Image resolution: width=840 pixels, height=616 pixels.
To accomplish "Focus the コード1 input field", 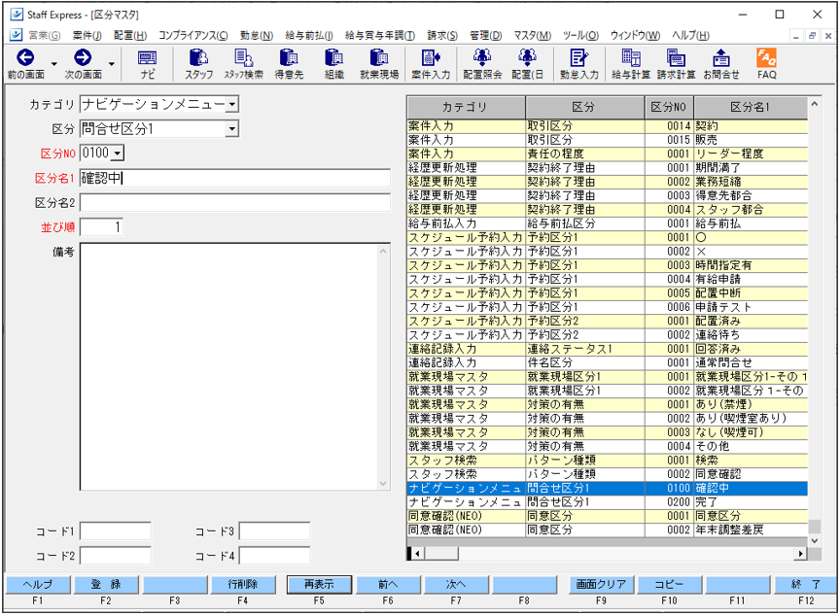I will 115,531.
